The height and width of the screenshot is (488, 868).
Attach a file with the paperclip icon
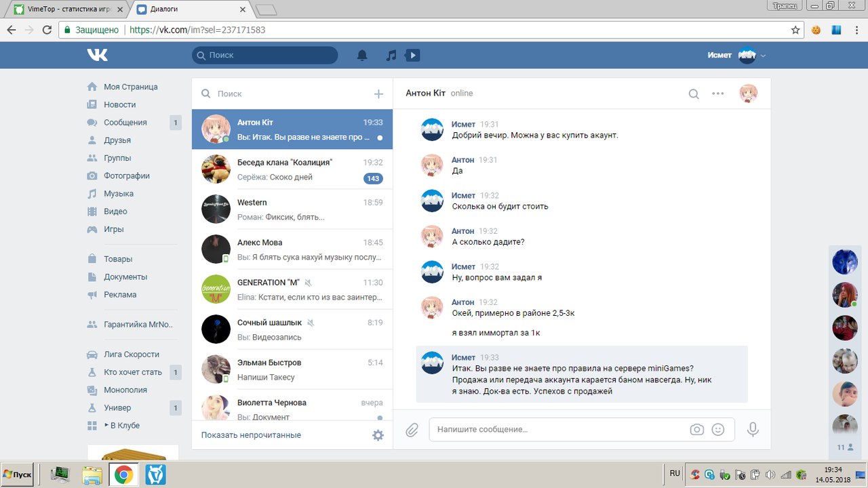(412, 430)
